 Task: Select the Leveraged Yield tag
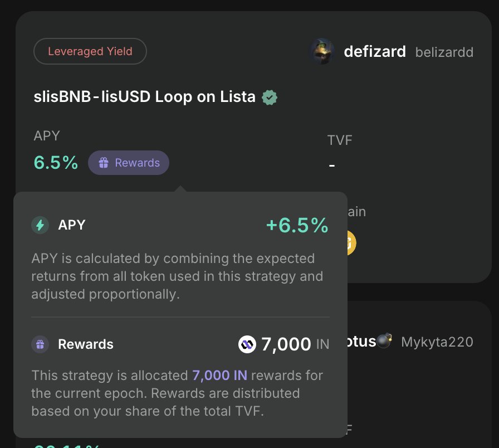(x=90, y=52)
